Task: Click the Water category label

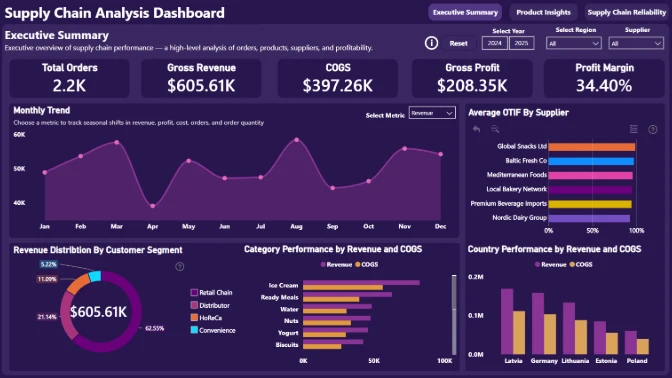Action: click(289, 309)
